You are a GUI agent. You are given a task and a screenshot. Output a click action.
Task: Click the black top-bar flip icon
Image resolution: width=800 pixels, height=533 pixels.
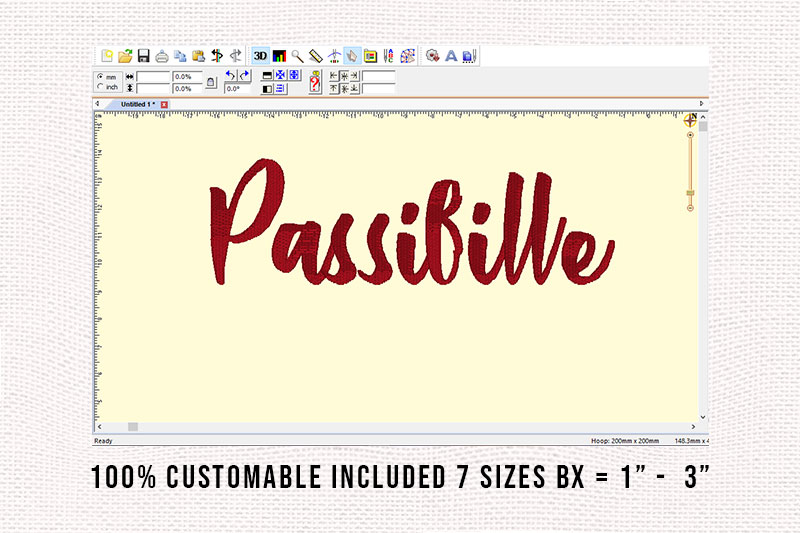click(267, 75)
